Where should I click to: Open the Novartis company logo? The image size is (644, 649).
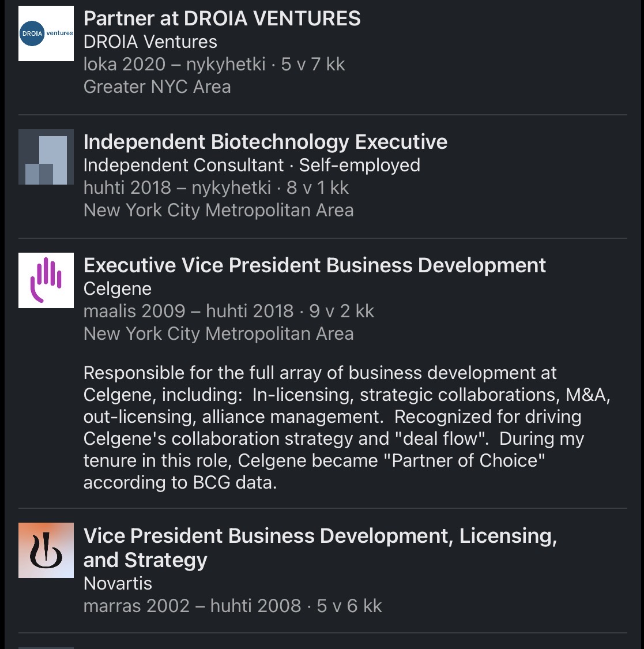tap(46, 550)
